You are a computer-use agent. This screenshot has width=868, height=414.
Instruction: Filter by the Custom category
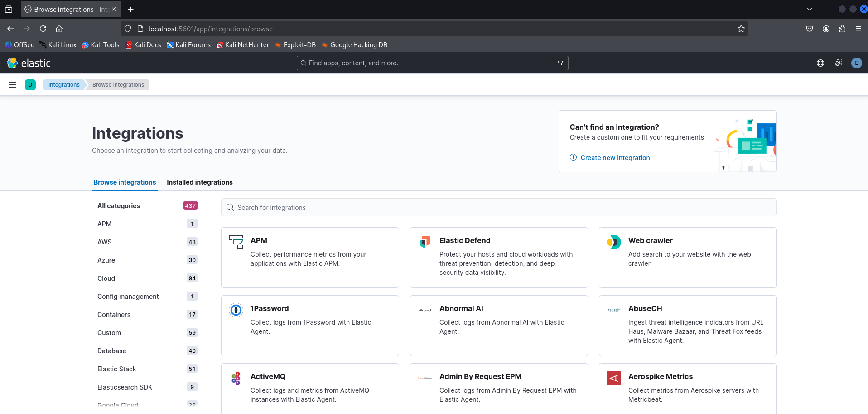[147, 333]
